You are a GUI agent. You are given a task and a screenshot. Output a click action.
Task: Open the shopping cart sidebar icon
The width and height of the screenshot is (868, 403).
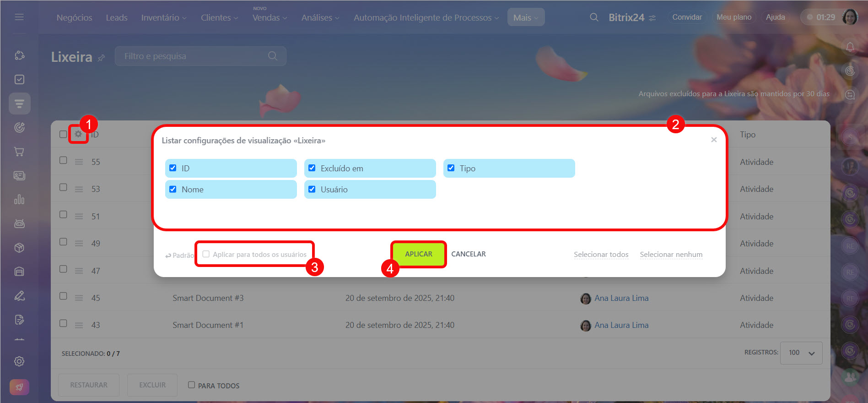pos(19,152)
